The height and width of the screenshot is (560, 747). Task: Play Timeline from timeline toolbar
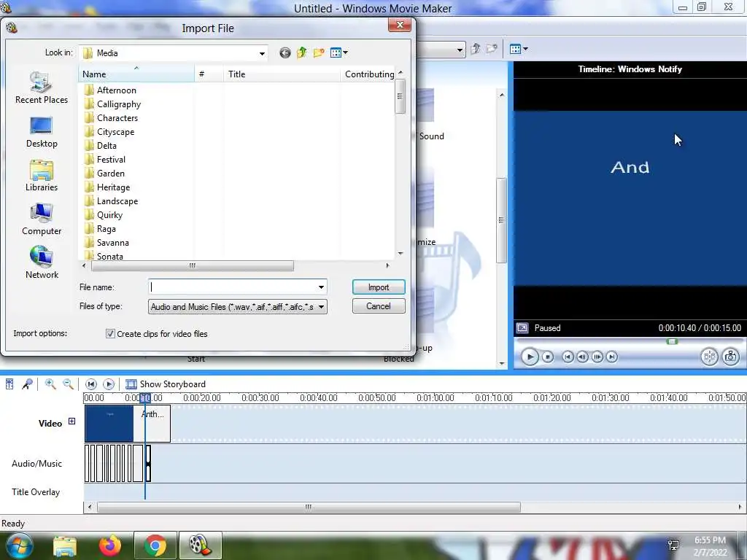(x=109, y=384)
